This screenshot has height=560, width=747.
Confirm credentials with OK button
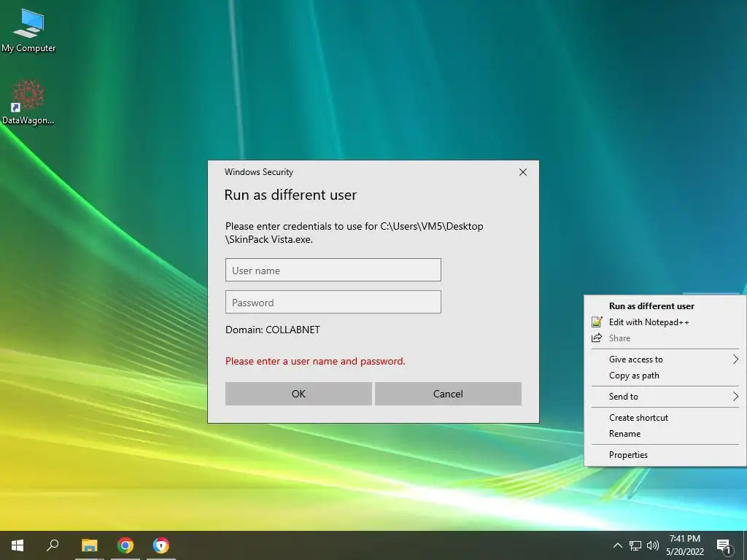[298, 394]
